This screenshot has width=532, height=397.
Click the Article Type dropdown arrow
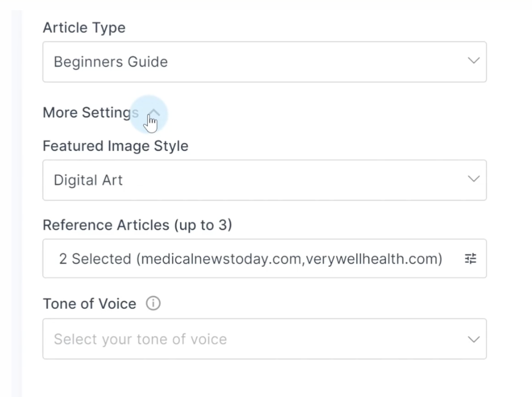coord(473,61)
